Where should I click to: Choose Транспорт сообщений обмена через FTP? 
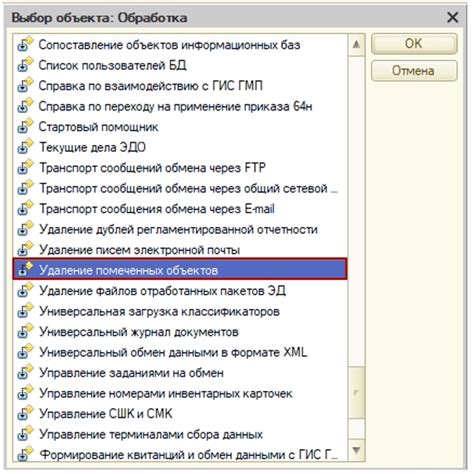(180, 167)
